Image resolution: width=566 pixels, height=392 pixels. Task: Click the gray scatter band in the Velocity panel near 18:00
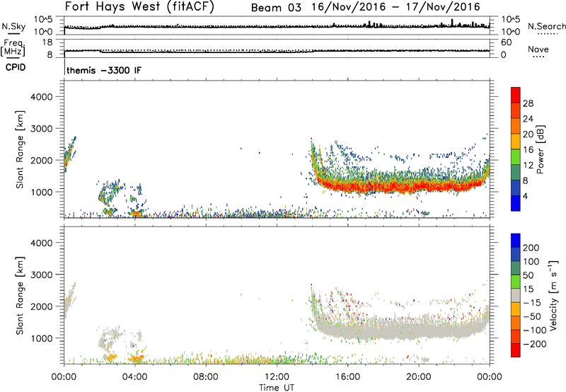(383, 330)
